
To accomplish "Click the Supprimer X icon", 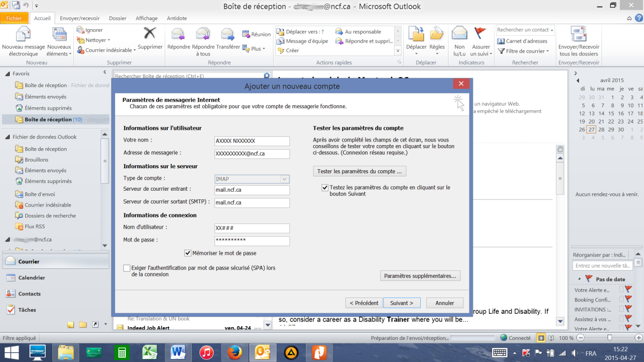I will pyautogui.click(x=150, y=33).
